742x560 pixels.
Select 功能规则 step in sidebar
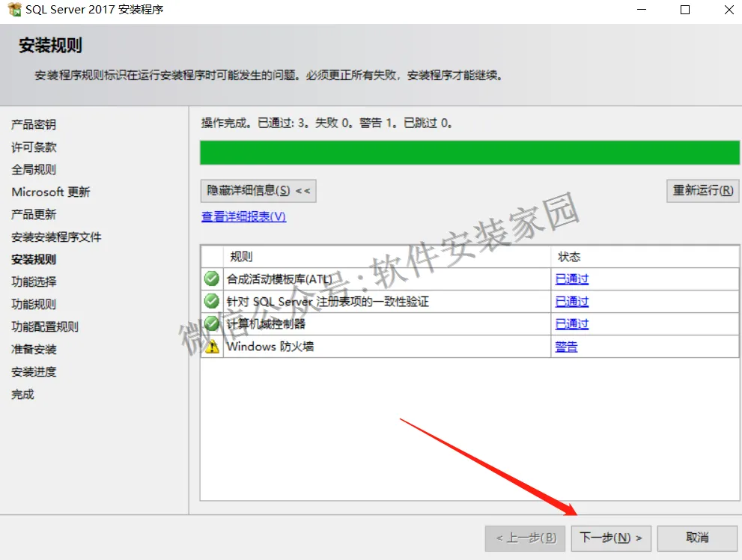(x=34, y=304)
